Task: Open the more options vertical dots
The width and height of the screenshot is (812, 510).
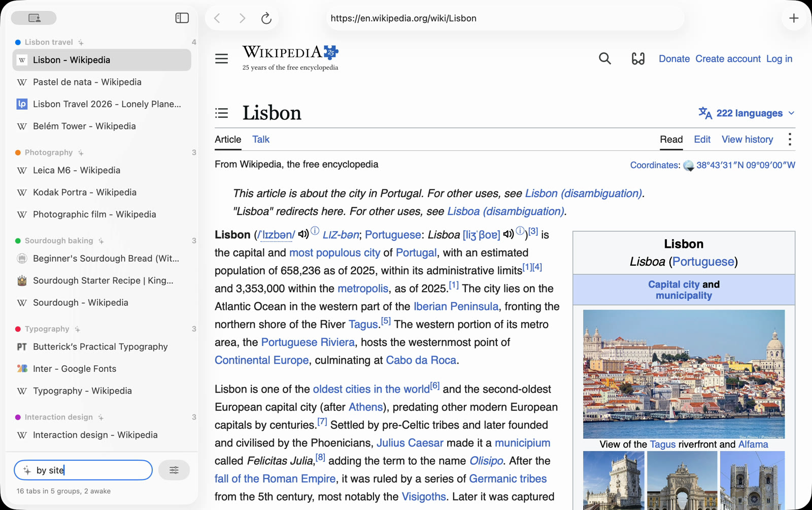Action: pos(790,140)
